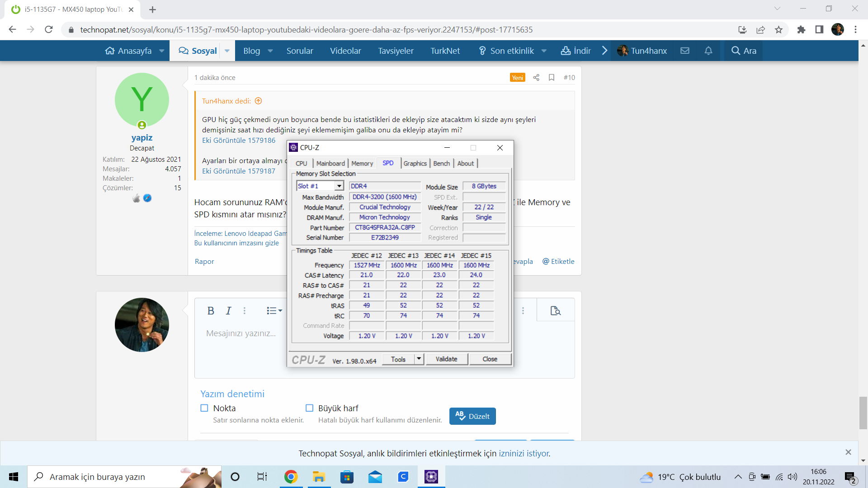868x488 pixels.
Task: Open the notifications bell icon
Action: [x=708, y=51]
